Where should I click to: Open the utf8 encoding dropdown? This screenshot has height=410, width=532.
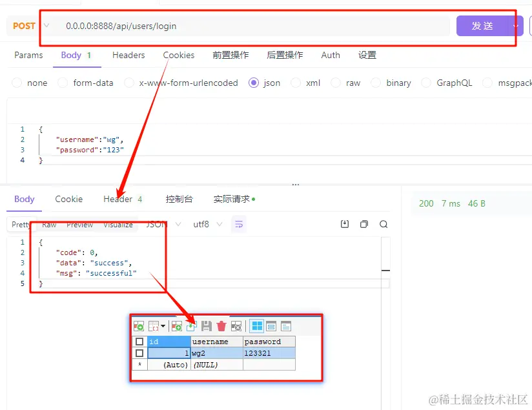click(208, 224)
